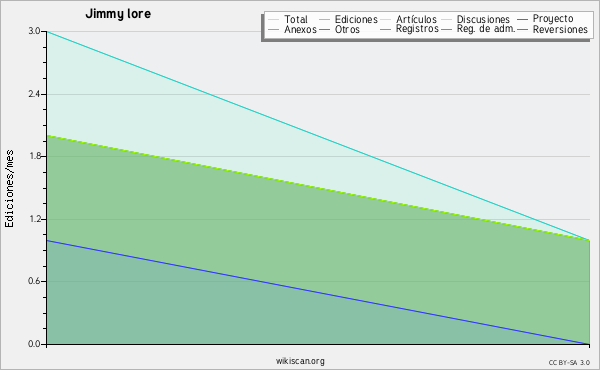Screen dimensions: 600x370
Task: Click the y-axis value '2.4'
Action: click(x=34, y=94)
